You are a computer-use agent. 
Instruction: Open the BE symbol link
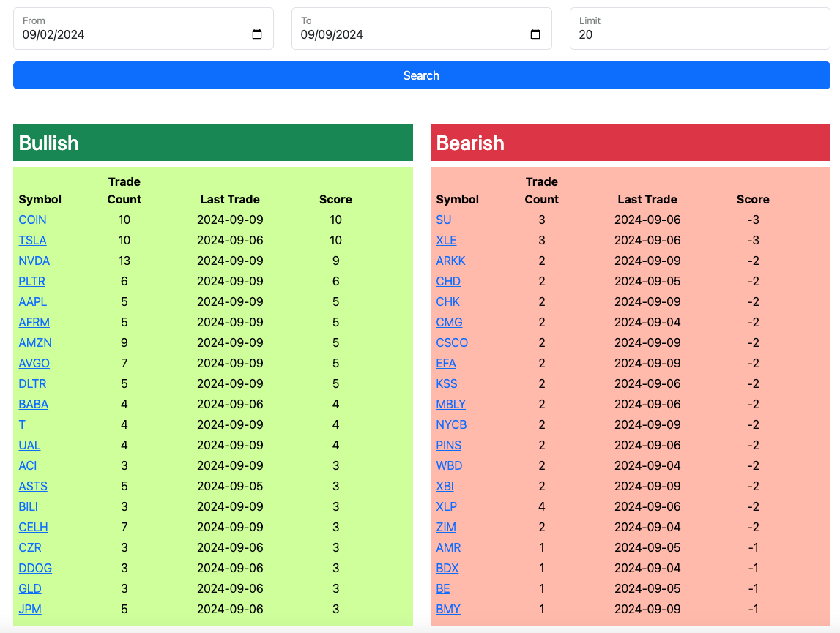tap(443, 588)
